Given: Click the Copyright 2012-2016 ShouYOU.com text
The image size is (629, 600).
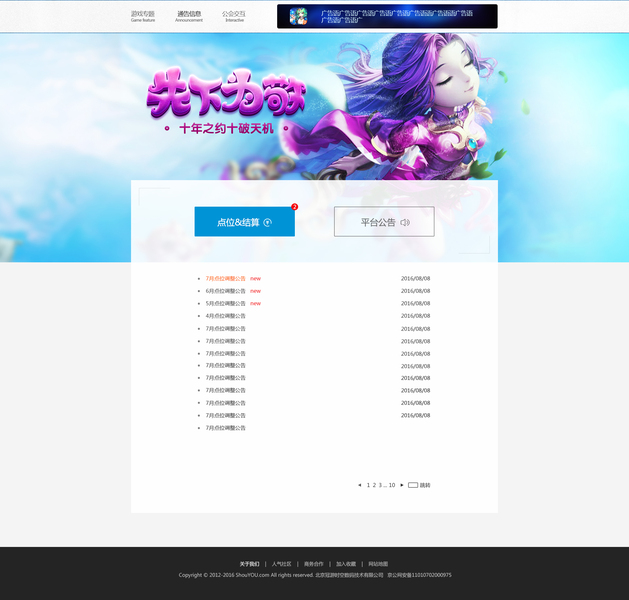Looking at the screenshot, I should [x=246, y=575].
